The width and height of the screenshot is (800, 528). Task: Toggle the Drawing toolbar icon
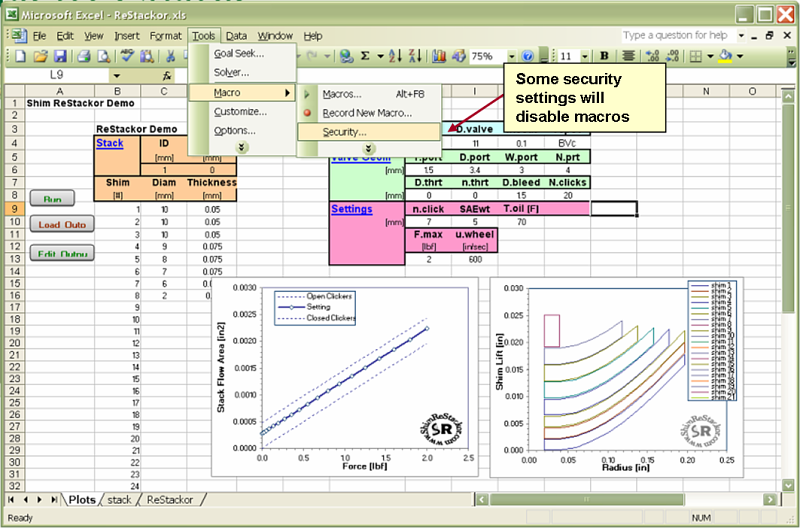(x=459, y=56)
